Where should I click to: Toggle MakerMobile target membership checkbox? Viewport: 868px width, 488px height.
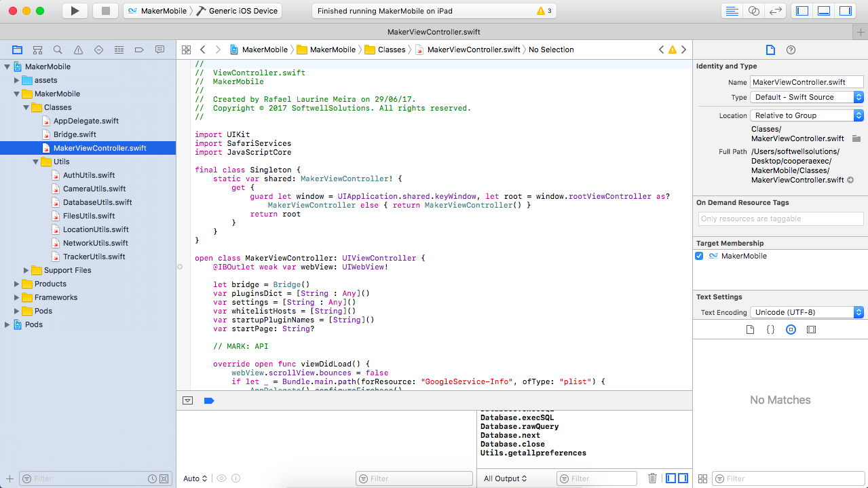point(699,256)
